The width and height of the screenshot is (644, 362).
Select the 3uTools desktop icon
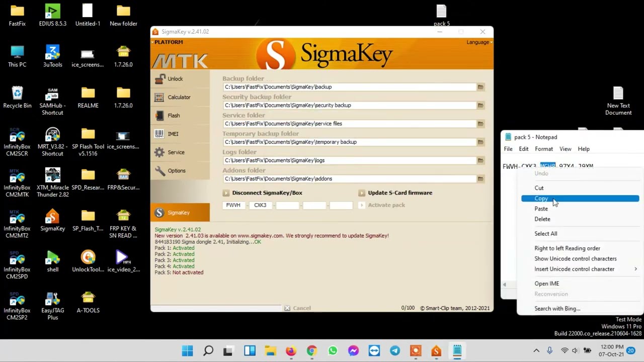point(53,56)
